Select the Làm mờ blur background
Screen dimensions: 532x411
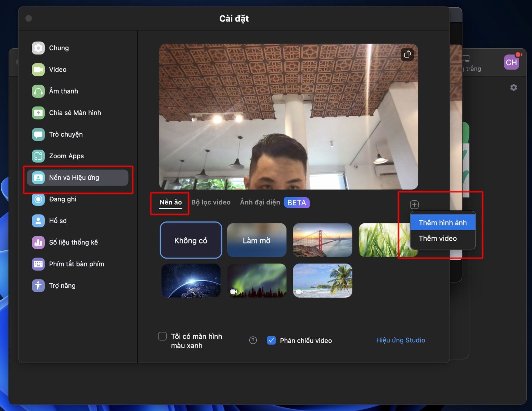(x=256, y=240)
